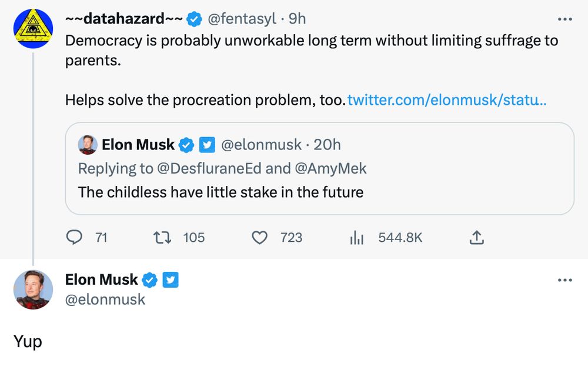Open more options on Elon Musk reply
Screen dimensions: 588x366
tap(564, 280)
